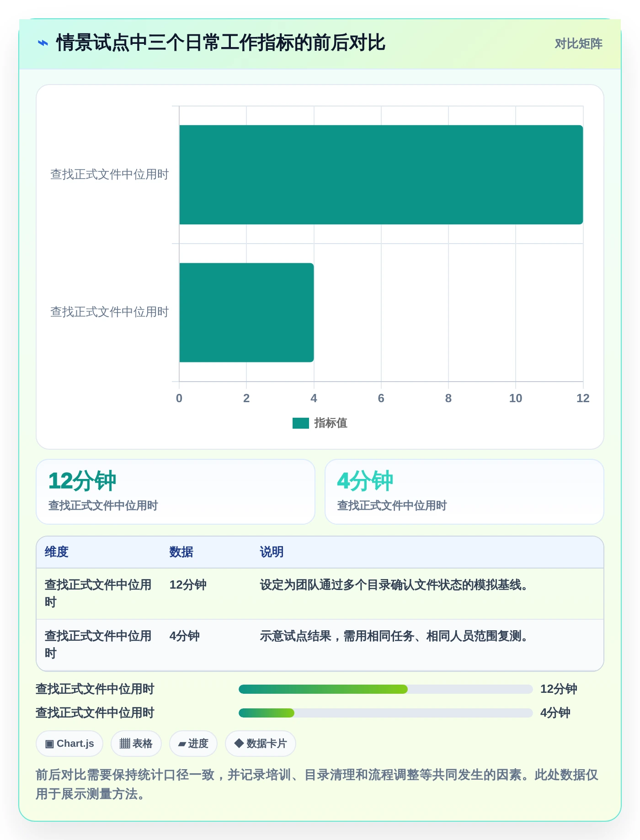Click the 对比矩阵 label in header
Viewport: 640px width, 840px height.
click(578, 44)
